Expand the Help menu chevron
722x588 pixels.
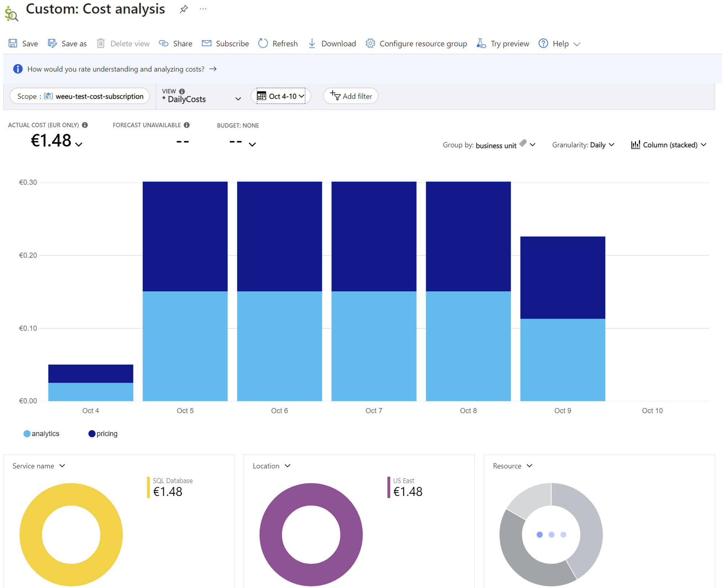(x=577, y=44)
